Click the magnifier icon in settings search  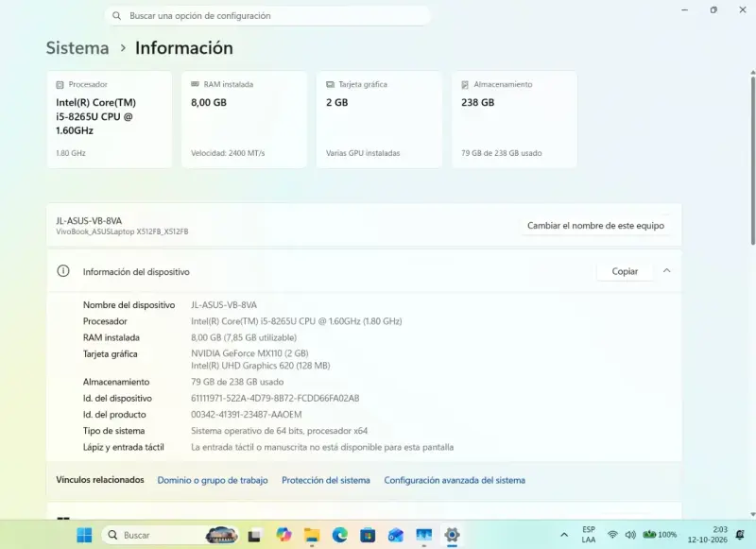point(116,16)
